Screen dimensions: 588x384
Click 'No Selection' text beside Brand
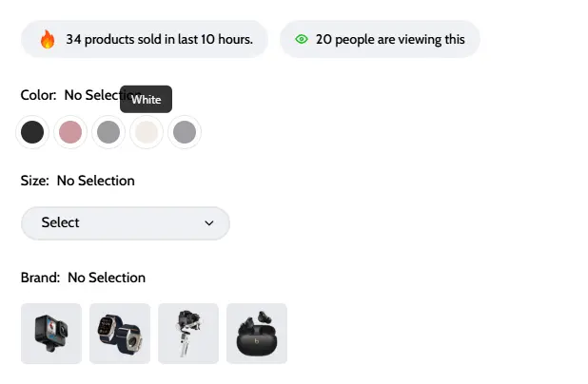tap(107, 278)
